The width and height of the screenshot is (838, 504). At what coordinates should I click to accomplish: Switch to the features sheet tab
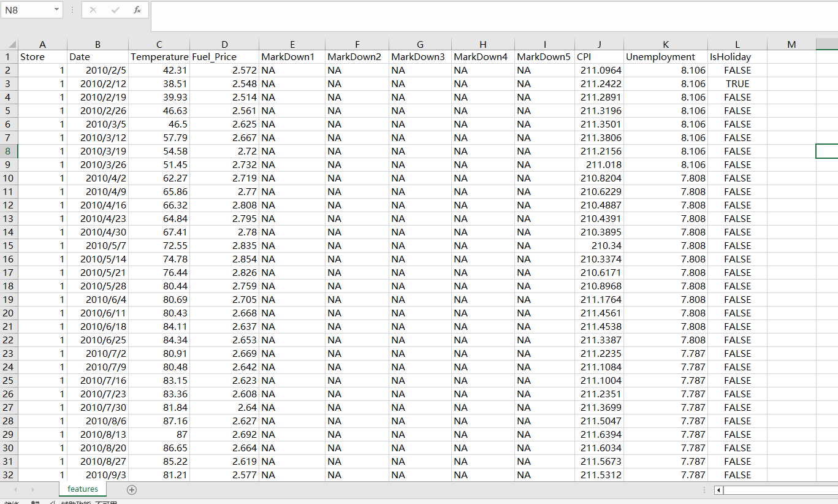pyautogui.click(x=83, y=489)
